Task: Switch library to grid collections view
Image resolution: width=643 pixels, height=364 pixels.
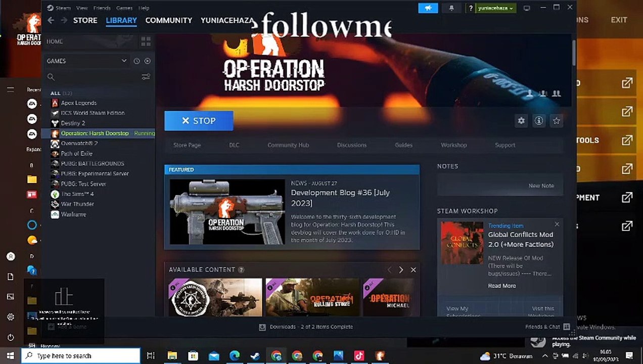Action: pyautogui.click(x=146, y=41)
